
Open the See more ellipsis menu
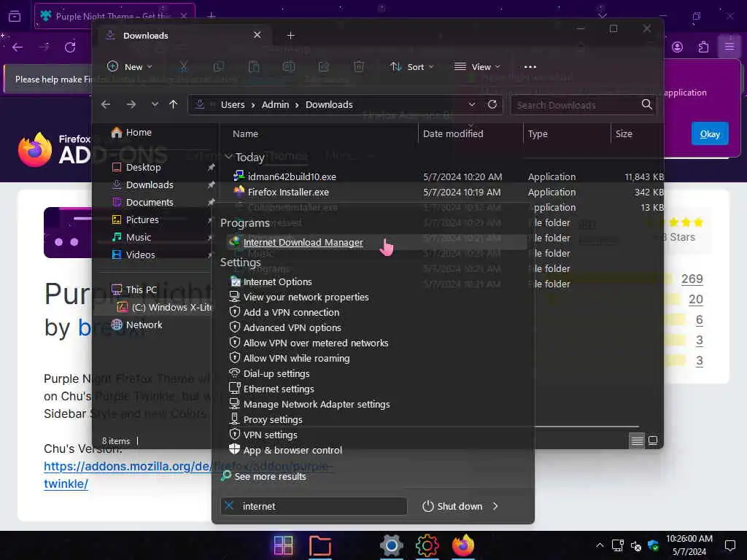(530, 66)
